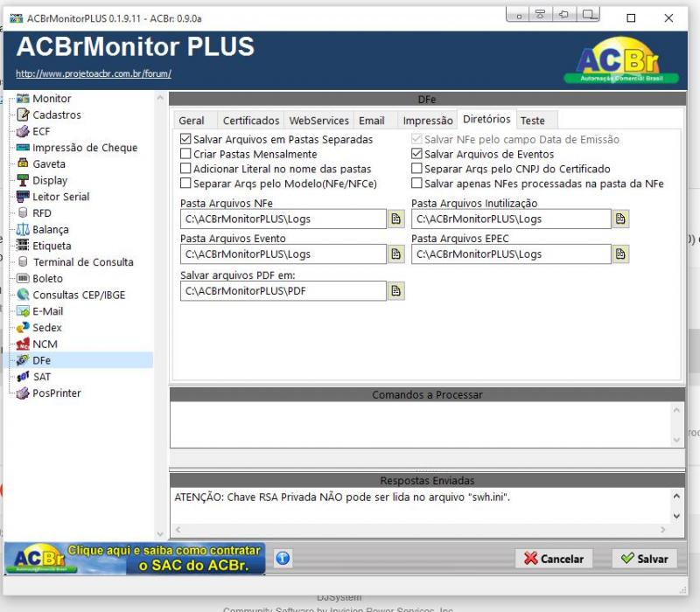Select Impressão de Cheque icon
The width and height of the screenshot is (700, 612).
coord(23,148)
